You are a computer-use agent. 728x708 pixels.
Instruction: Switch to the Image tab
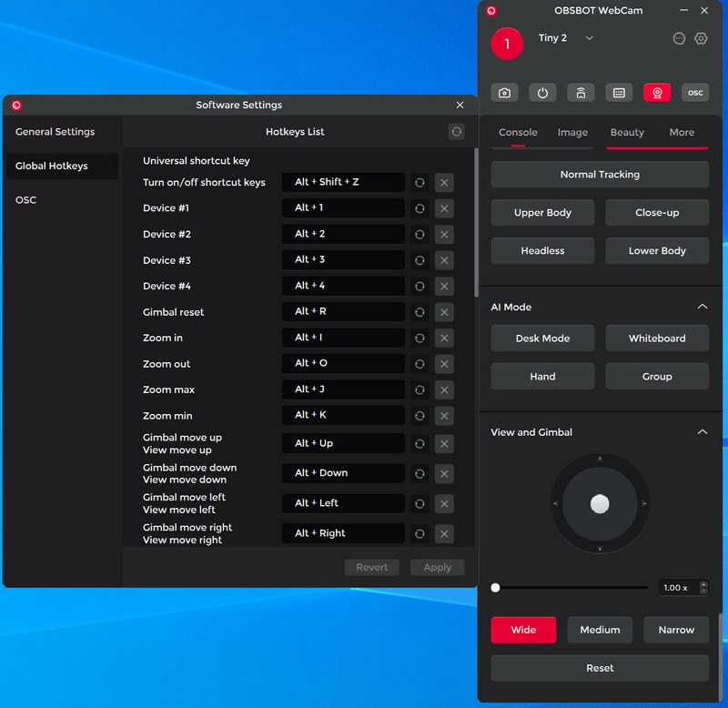click(x=572, y=132)
